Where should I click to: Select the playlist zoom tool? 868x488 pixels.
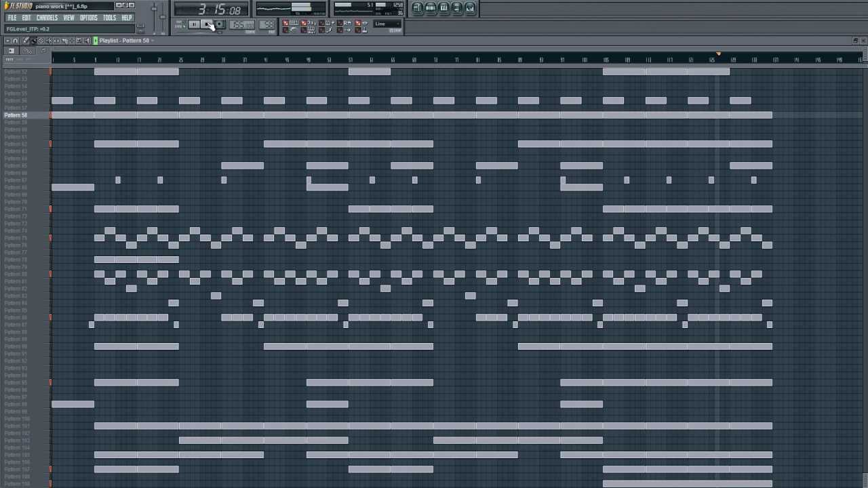coord(79,41)
